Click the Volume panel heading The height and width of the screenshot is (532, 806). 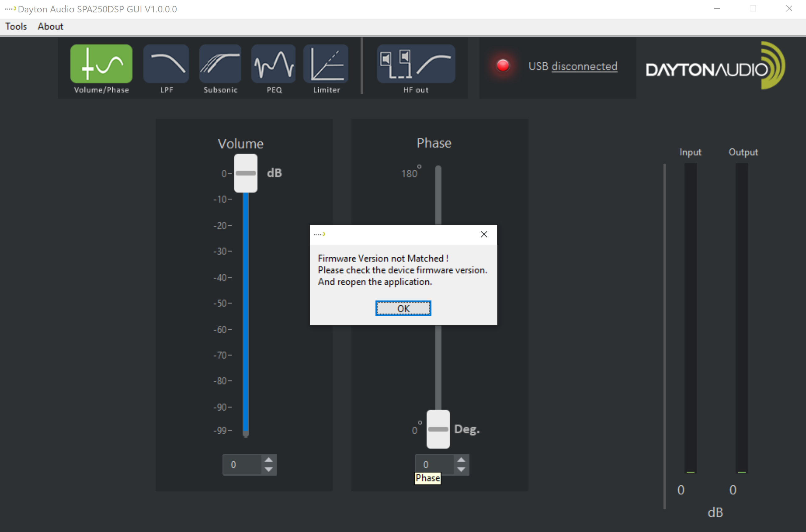tap(241, 144)
